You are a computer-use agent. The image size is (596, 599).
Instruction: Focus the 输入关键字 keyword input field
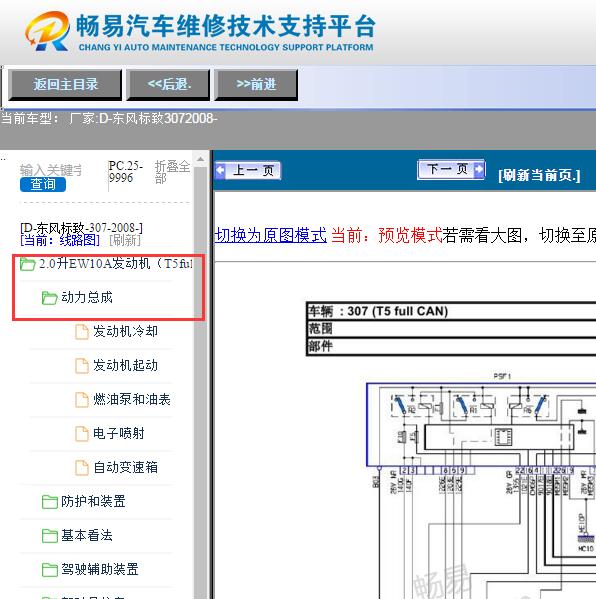[x=51, y=170]
